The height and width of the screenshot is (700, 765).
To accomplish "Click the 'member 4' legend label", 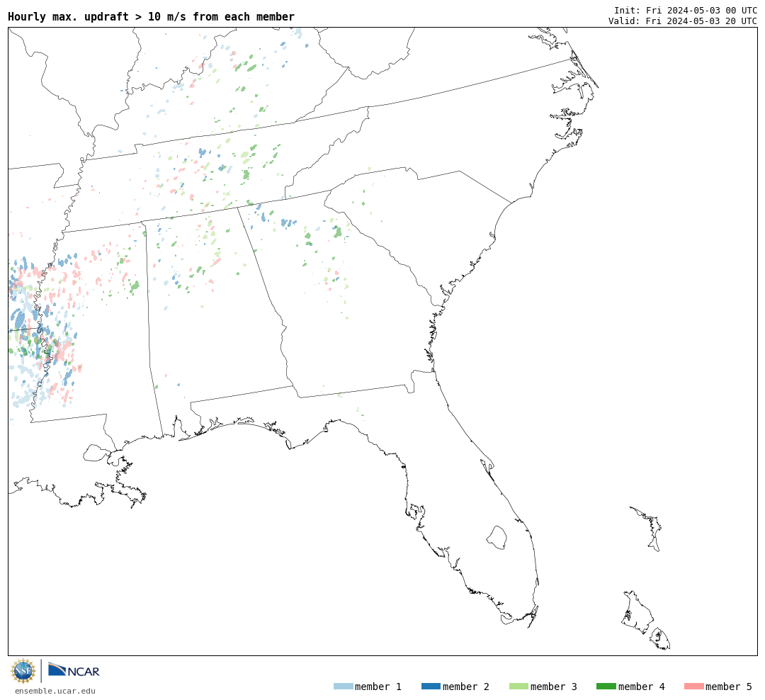I will click(x=641, y=687).
